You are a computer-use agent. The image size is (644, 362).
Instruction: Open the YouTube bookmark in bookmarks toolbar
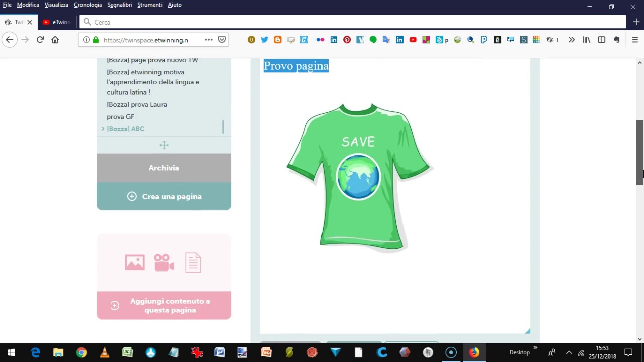point(413,40)
